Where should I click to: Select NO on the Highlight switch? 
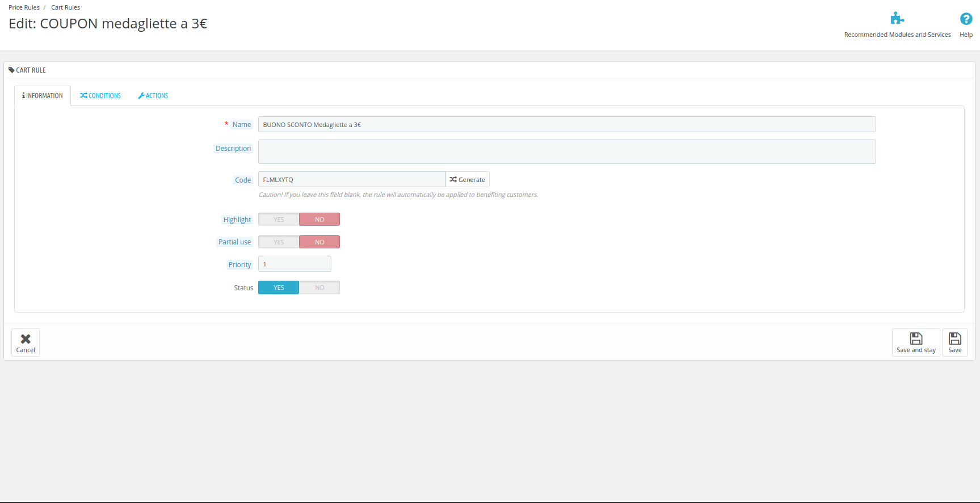pos(319,219)
